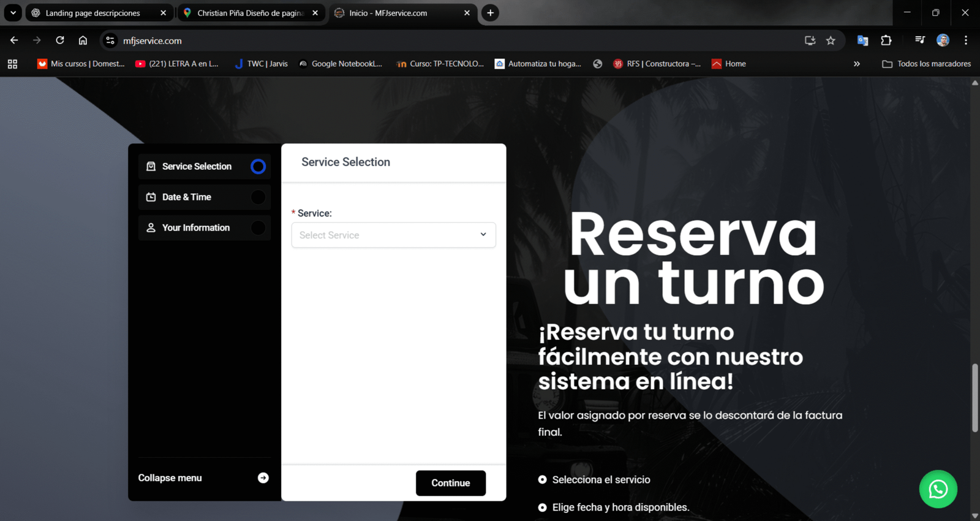Bookmark this page with star icon
The height and width of the screenshot is (521, 980).
(x=831, y=40)
